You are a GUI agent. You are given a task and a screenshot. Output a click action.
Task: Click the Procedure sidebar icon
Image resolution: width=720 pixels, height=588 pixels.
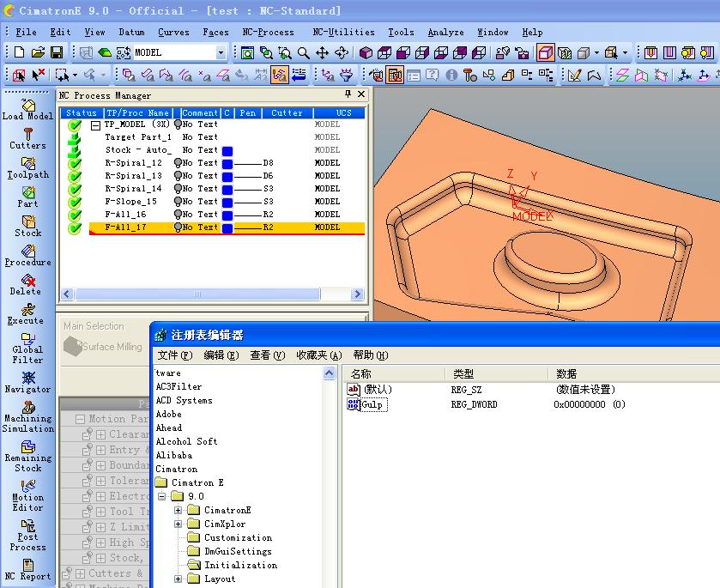27,256
